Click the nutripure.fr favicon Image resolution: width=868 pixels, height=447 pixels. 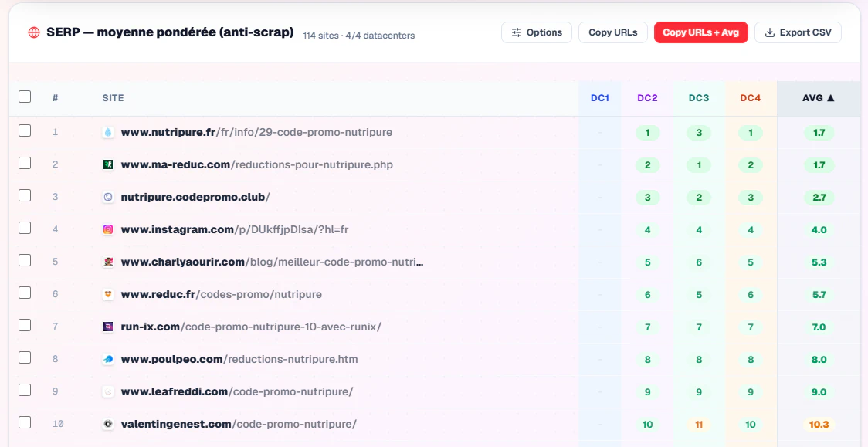[x=108, y=132]
